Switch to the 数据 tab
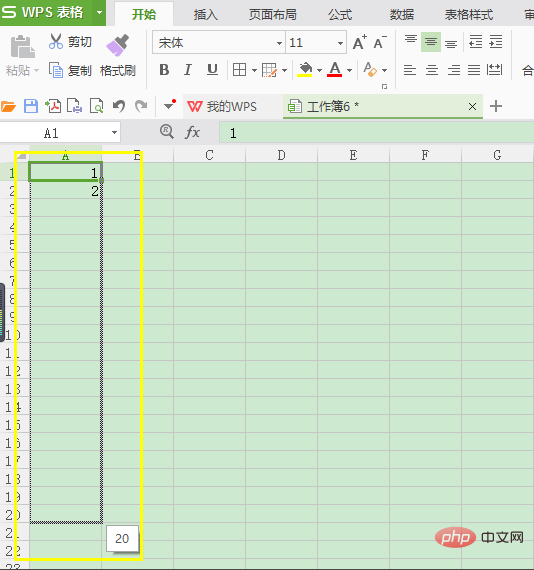 pos(402,15)
